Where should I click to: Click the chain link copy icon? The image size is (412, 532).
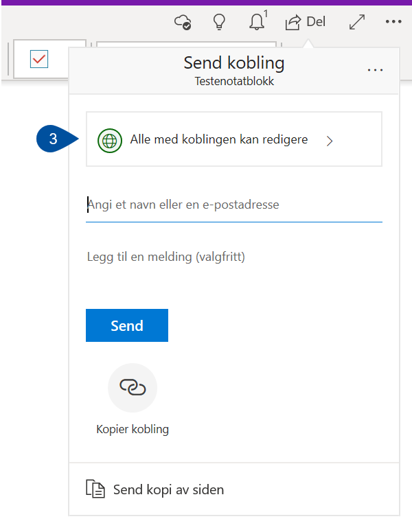pyautogui.click(x=133, y=387)
